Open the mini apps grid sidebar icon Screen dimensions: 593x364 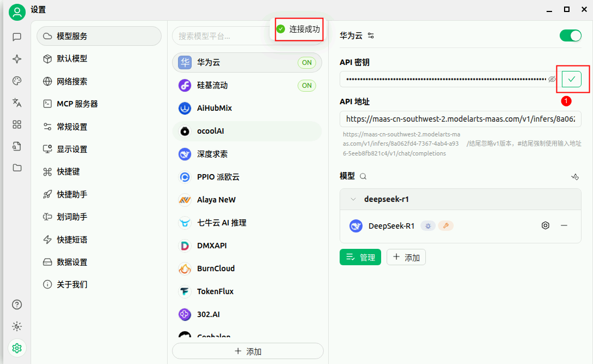(16, 124)
